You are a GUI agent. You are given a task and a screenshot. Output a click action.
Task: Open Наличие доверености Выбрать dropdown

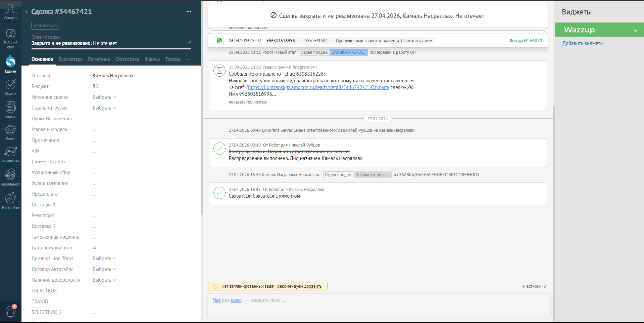tap(104, 280)
